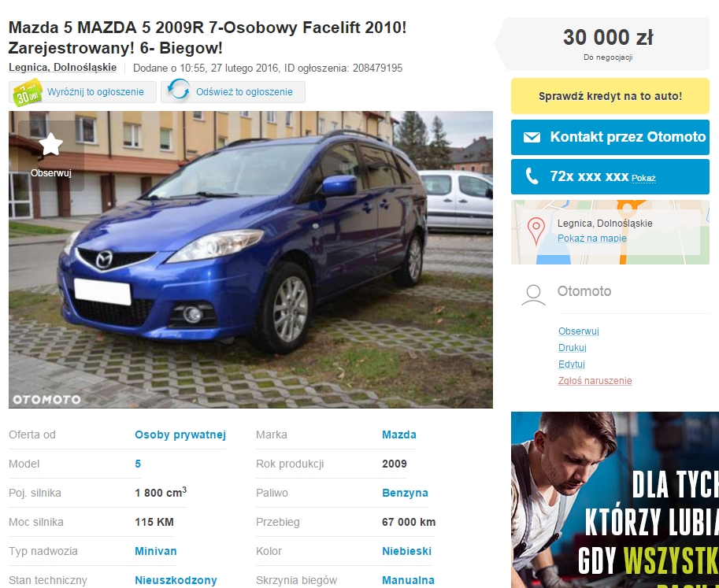The image size is (719, 588).
Task: Click Wyróżnij to ogłoszenie button
Action: point(83,92)
